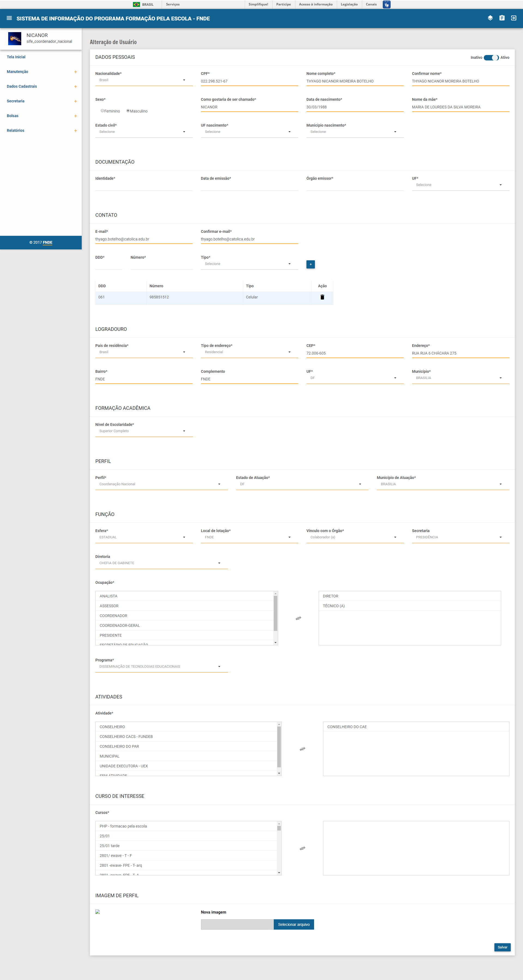
Task: Click the layers icon in header
Action: [490, 18]
